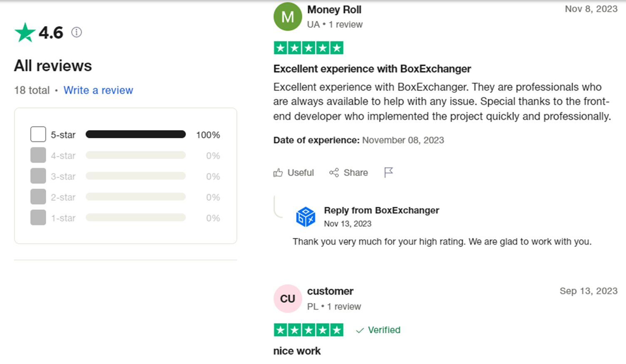This screenshot has width=626, height=364.
Task: Open the customer reviewer profile name
Action: click(330, 291)
